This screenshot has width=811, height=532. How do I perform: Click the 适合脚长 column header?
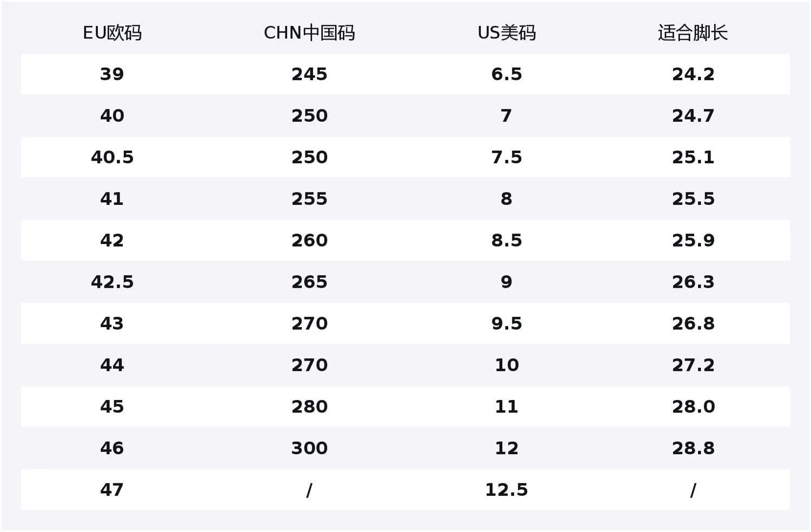(x=693, y=33)
